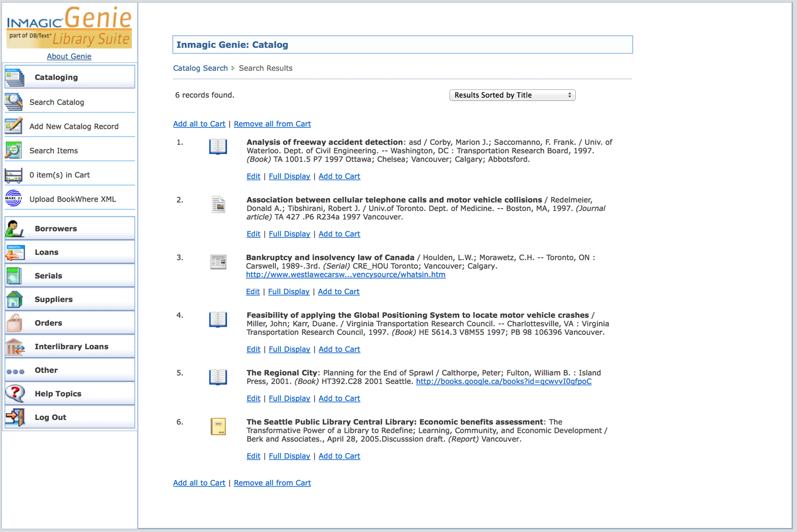This screenshot has height=532, width=797.
Task: Click the Orders shopping bag icon
Action: pyautogui.click(x=14, y=323)
